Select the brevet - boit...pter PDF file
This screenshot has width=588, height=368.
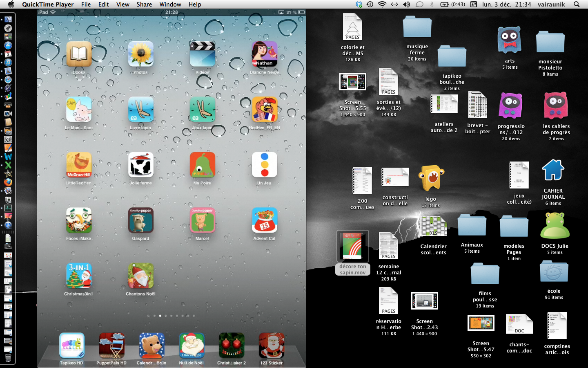click(477, 105)
